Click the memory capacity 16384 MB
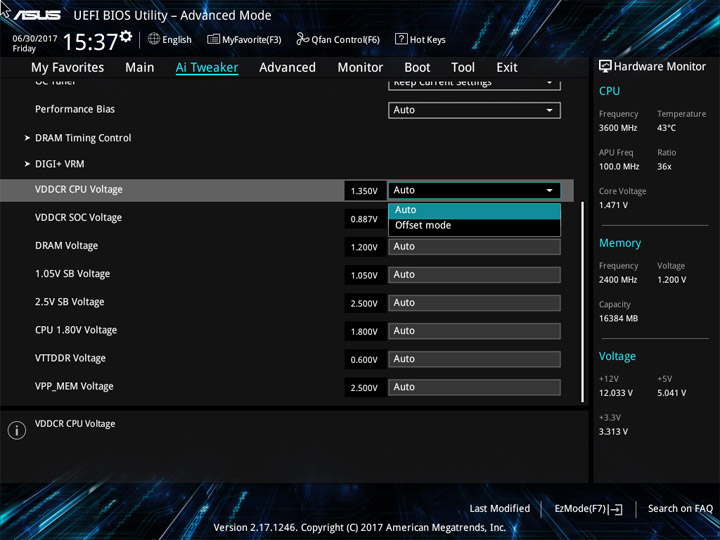The width and height of the screenshot is (720, 540). (x=619, y=318)
